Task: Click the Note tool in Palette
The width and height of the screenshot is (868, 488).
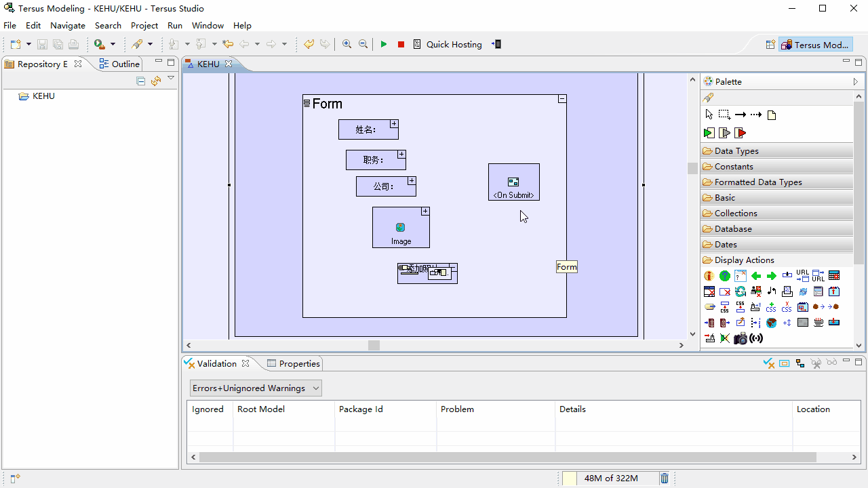Action: (x=772, y=115)
